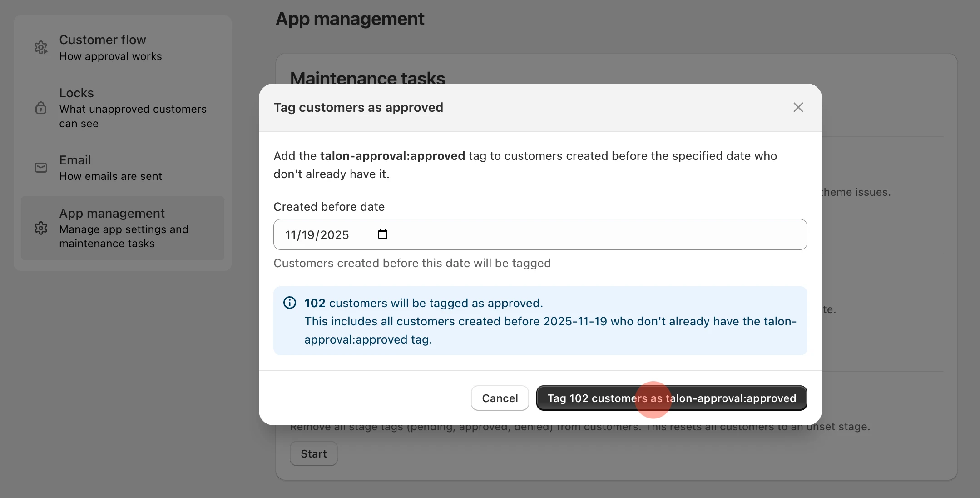Screen dimensions: 980x498
Task: Click the Cancel button
Action: point(500,398)
